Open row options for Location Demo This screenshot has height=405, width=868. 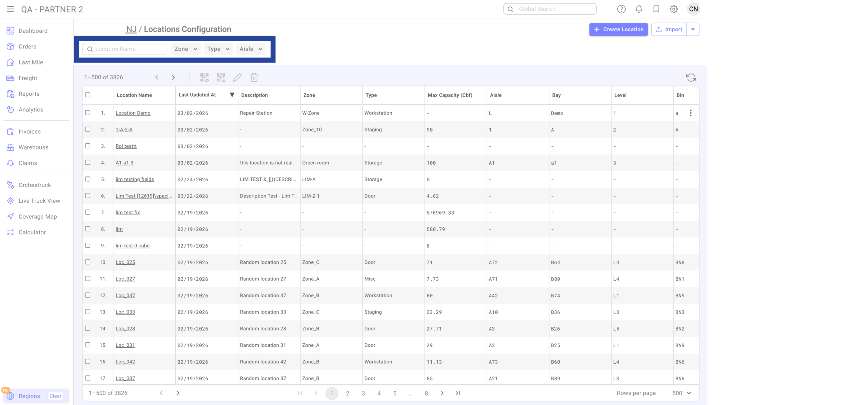[690, 113]
